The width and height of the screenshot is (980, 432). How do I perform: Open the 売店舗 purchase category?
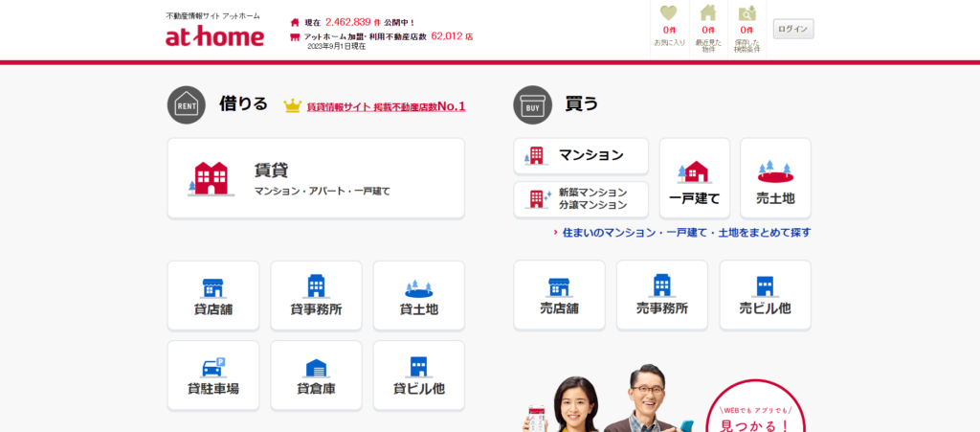[559, 295]
